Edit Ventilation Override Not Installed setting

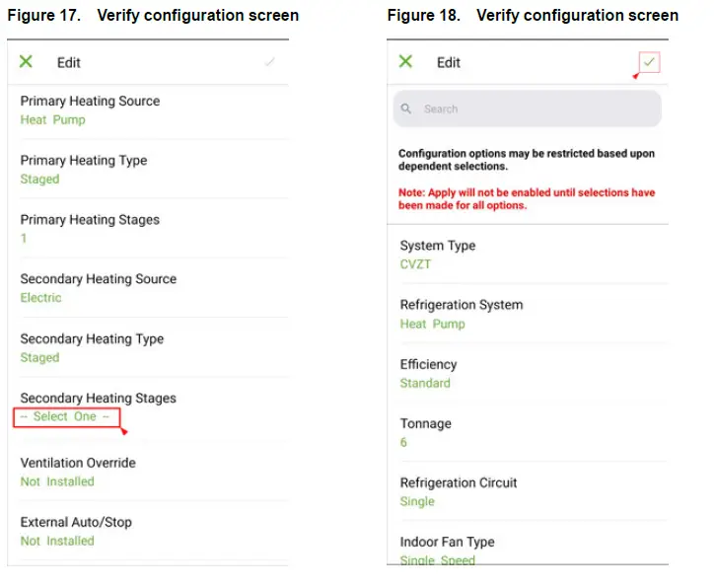(57, 481)
